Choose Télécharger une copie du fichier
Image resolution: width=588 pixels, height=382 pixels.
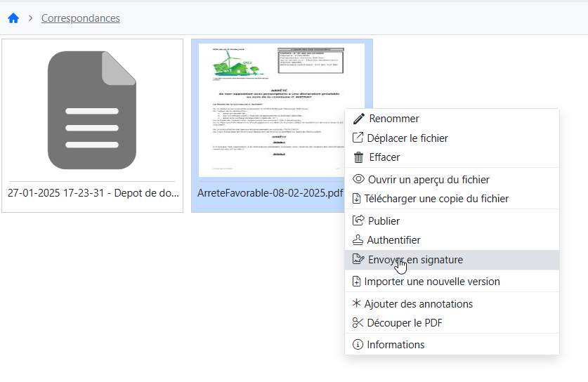[436, 199]
